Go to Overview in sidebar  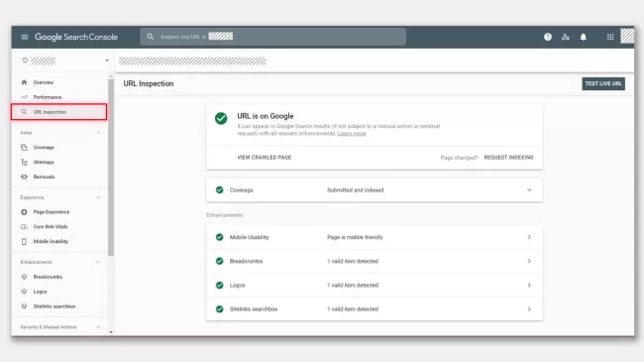44,82
